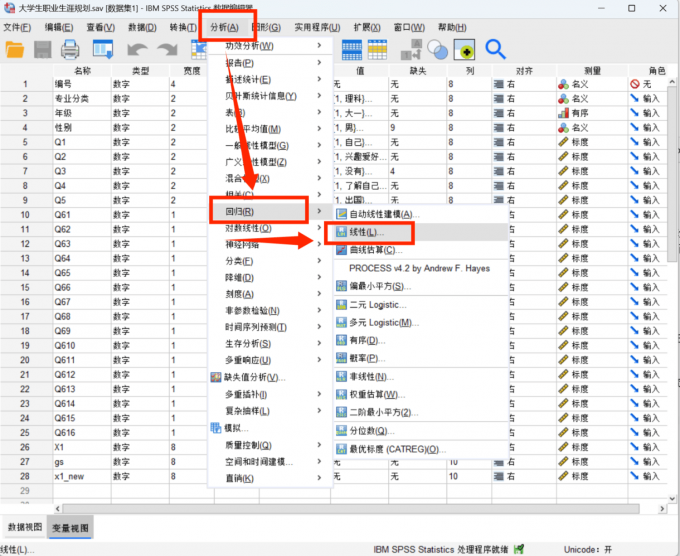Click the 缺失值分析 menu icon
680x556 pixels.
(x=216, y=377)
